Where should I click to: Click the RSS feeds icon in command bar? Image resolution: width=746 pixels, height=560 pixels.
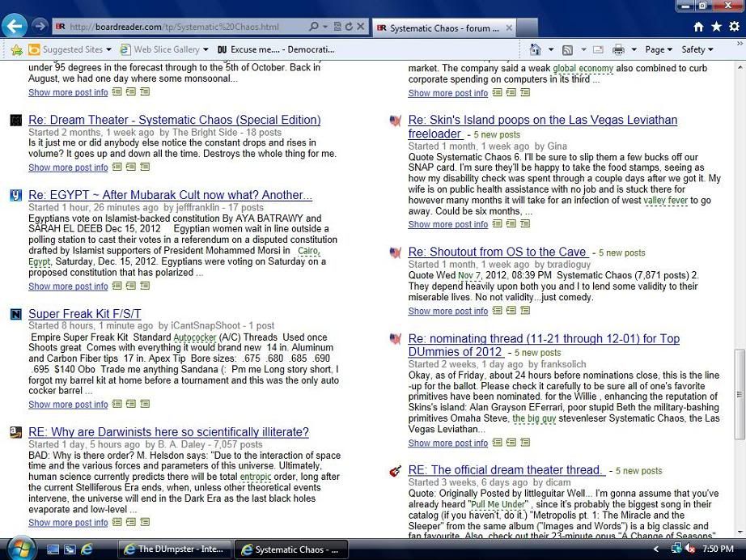(567, 50)
